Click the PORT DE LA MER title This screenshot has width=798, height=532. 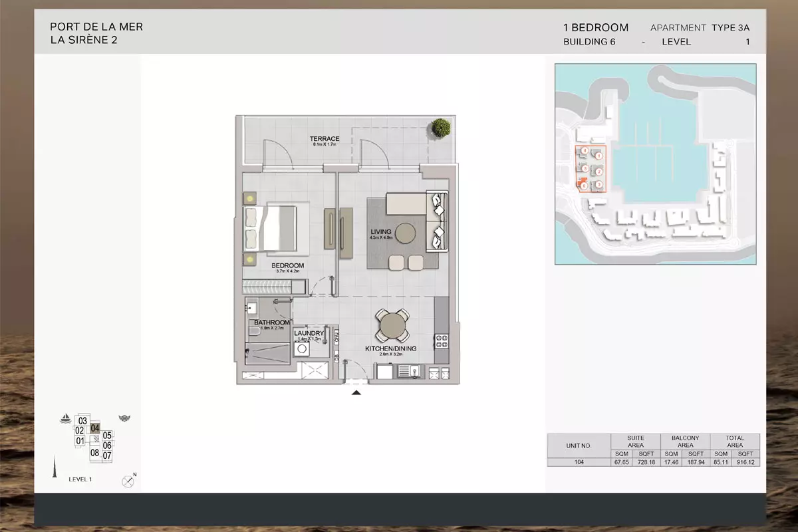[x=96, y=27]
